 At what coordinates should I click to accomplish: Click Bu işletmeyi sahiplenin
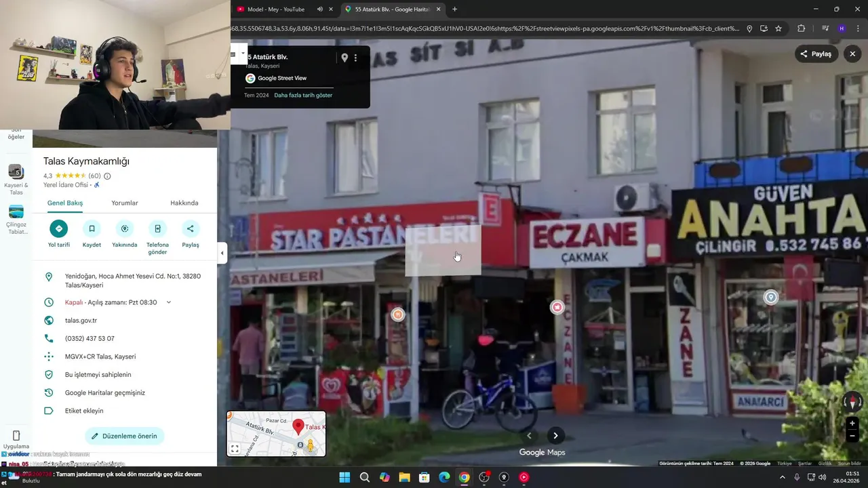(98, 375)
